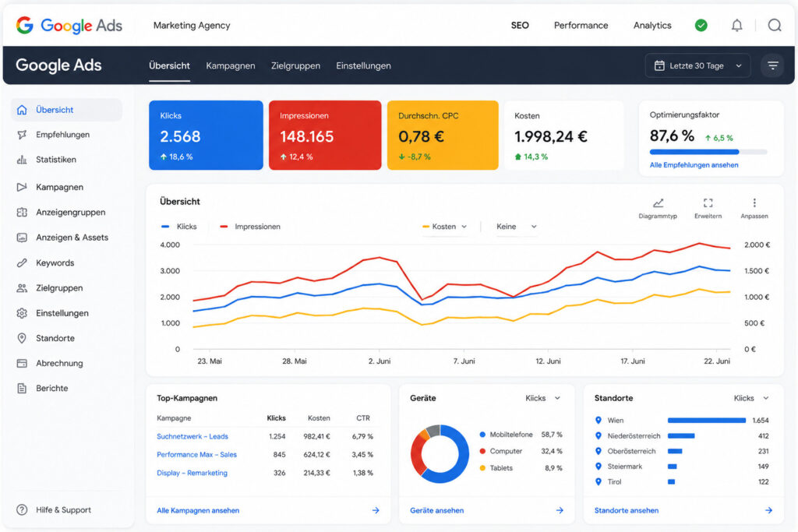This screenshot has width=798, height=532.
Task: Open Display – Remarketing campaign link
Action: (192, 473)
